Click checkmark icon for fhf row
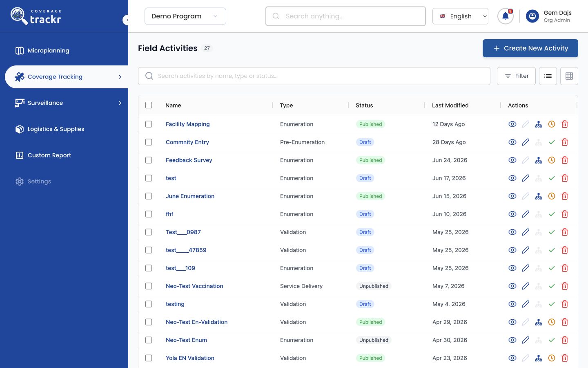The width and height of the screenshot is (588, 368). [552, 214]
